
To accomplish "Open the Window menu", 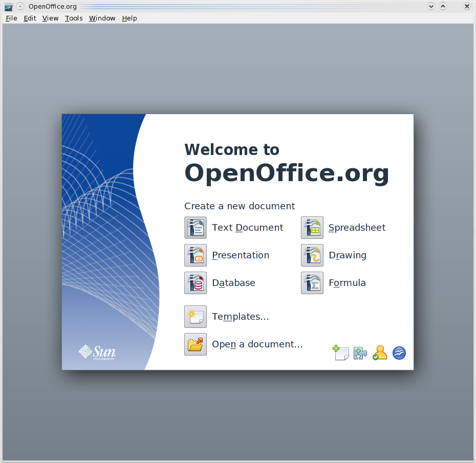I will [x=102, y=18].
